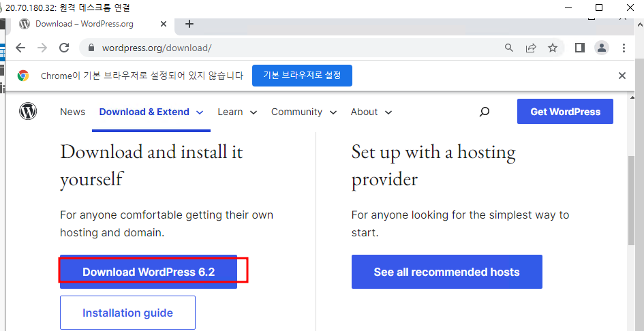Open a new tab with plus button

[x=189, y=24]
